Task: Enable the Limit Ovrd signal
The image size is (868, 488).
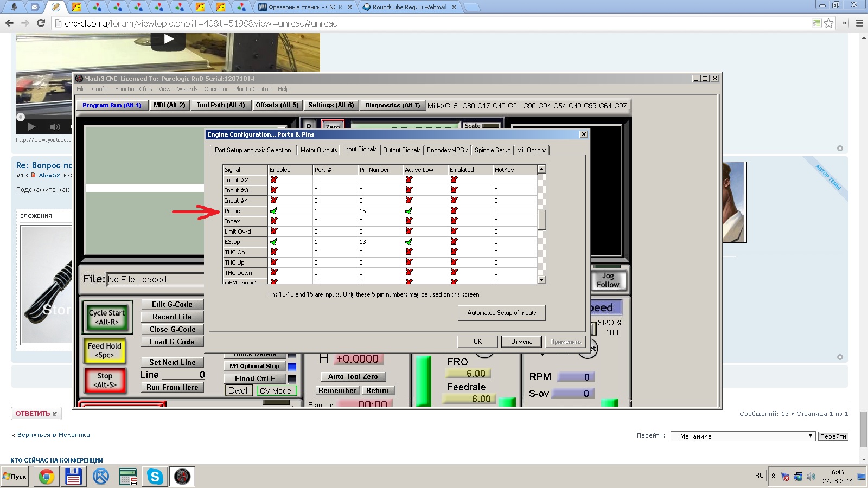Action: (x=274, y=232)
